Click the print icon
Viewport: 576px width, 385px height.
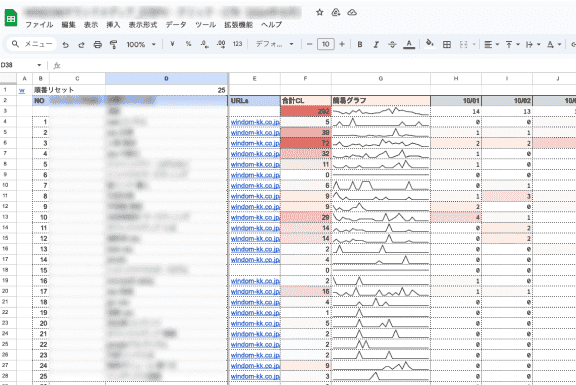click(x=97, y=44)
